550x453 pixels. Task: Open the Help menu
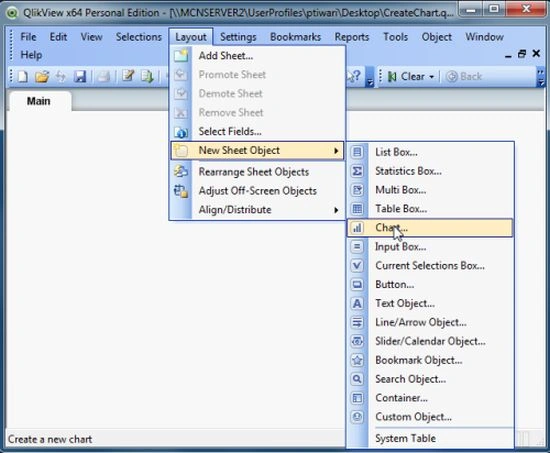pos(31,55)
